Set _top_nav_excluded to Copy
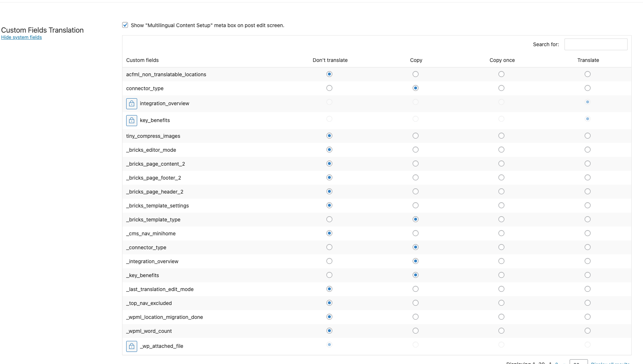The image size is (643, 364). click(x=416, y=303)
